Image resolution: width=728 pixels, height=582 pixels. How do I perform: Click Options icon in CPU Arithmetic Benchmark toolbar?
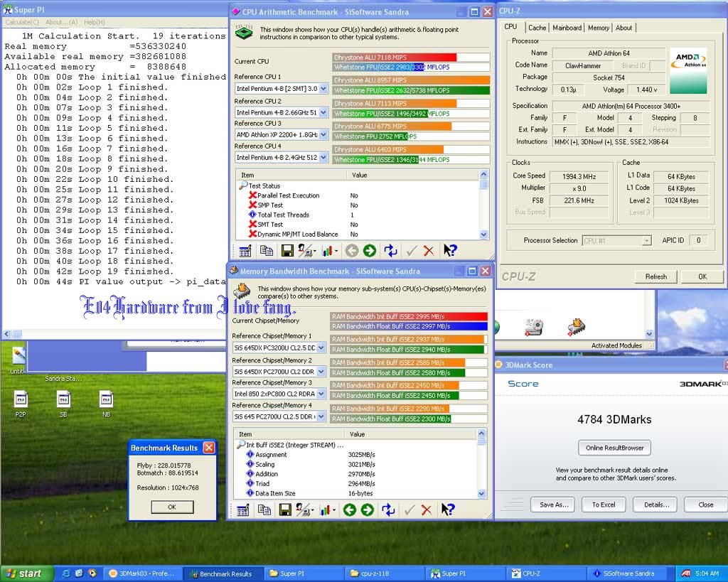click(245, 251)
